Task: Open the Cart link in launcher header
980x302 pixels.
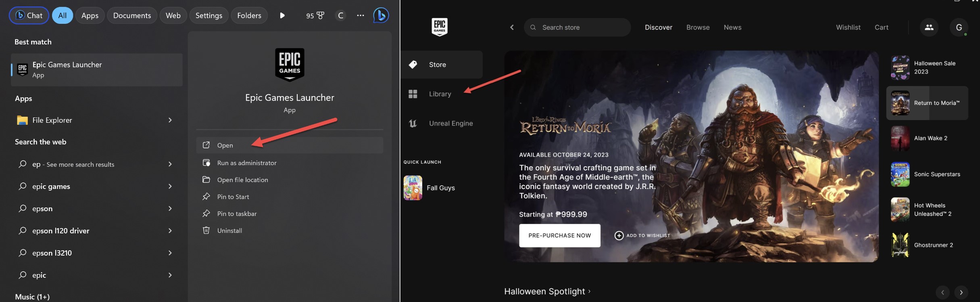Action: (x=882, y=27)
